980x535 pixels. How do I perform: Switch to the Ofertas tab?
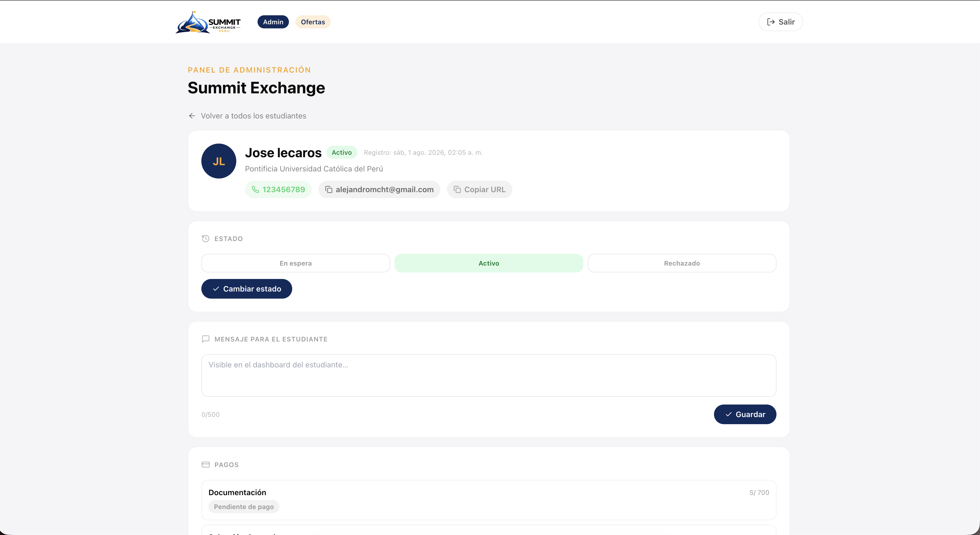point(313,22)
